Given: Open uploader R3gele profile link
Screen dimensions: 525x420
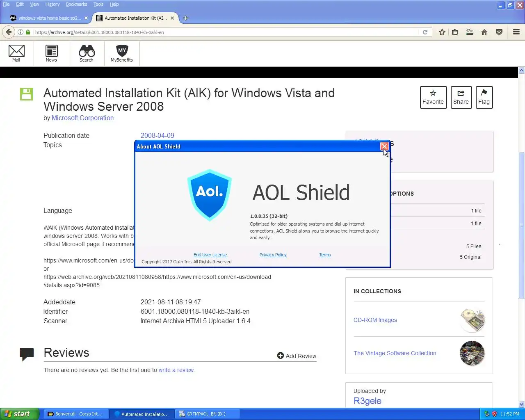Looking at the screenshot, I should (x=367, y=401).
